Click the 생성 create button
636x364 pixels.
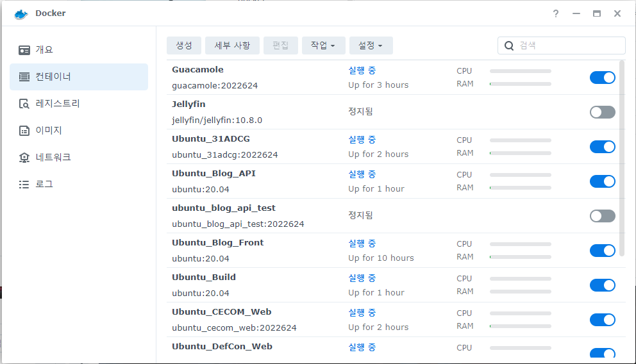[x=184, y=45]
